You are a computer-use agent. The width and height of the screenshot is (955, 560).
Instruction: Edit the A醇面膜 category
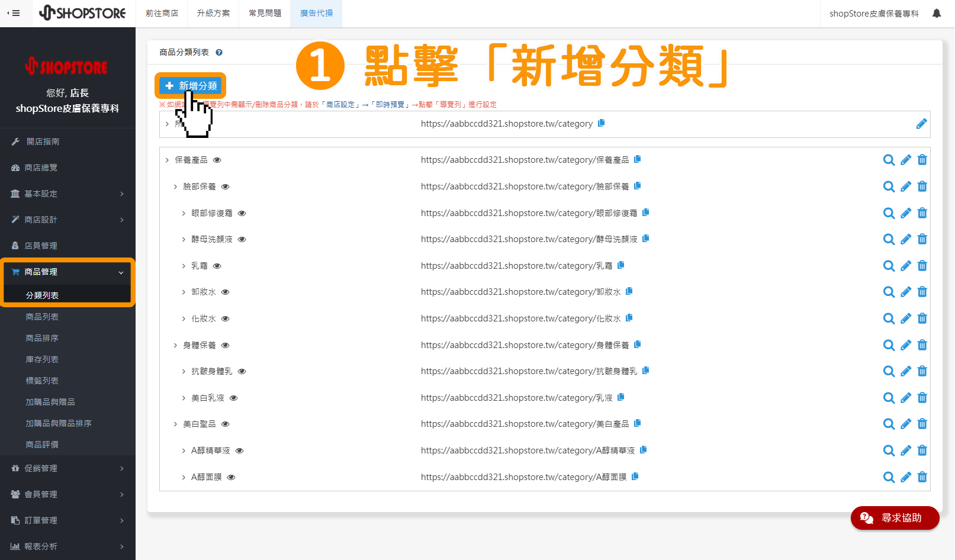[906, 477]
